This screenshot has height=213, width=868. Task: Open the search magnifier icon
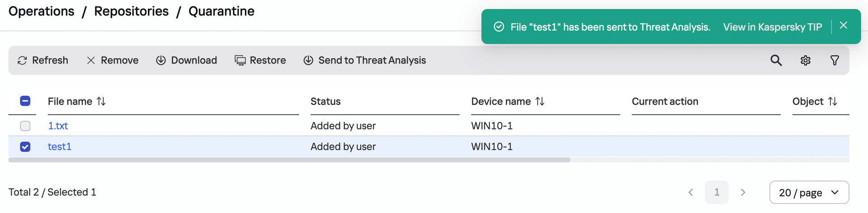[x=776, y=60]
